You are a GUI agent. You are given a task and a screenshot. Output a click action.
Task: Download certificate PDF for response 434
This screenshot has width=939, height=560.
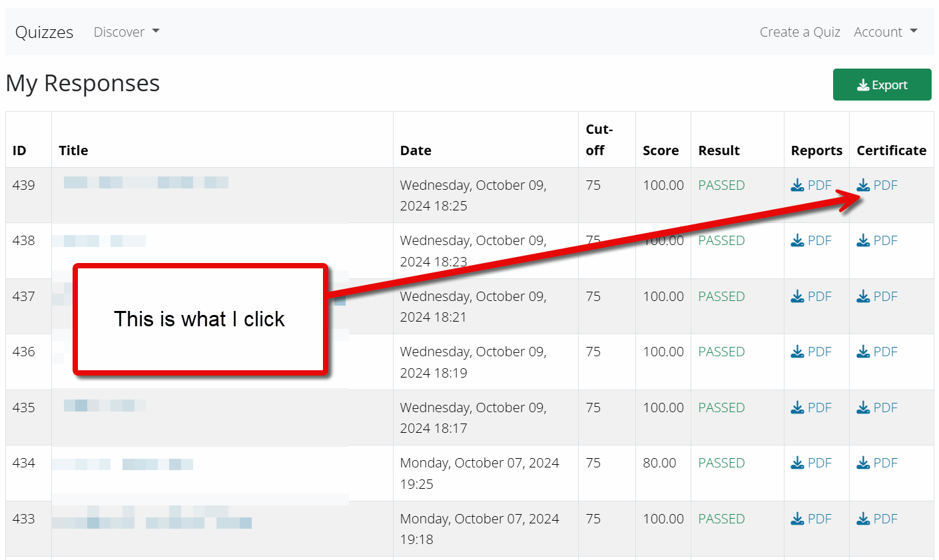877,463
